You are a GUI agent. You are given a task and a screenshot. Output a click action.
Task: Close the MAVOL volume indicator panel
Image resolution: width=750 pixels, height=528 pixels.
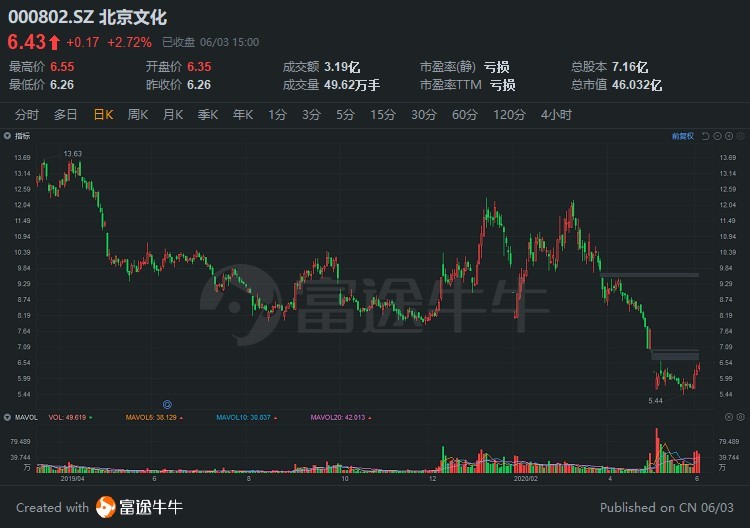coord(728,417)
